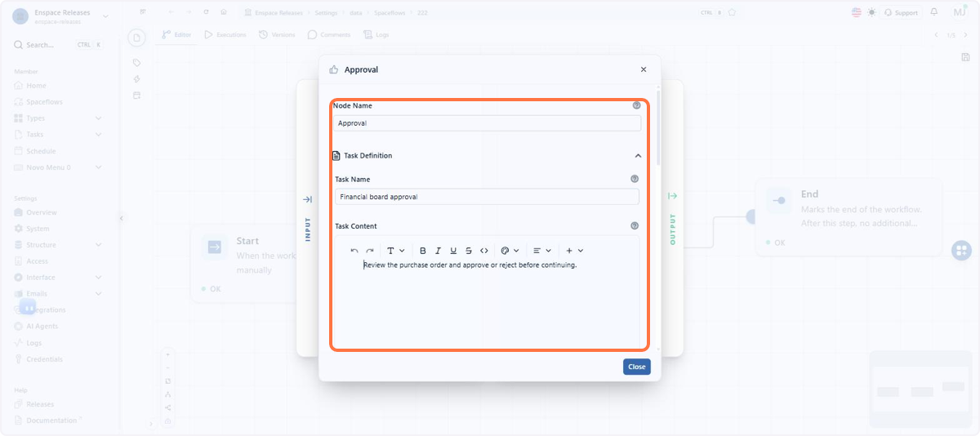
Task: Switch to the Comments tab
Action: (329, 35)
